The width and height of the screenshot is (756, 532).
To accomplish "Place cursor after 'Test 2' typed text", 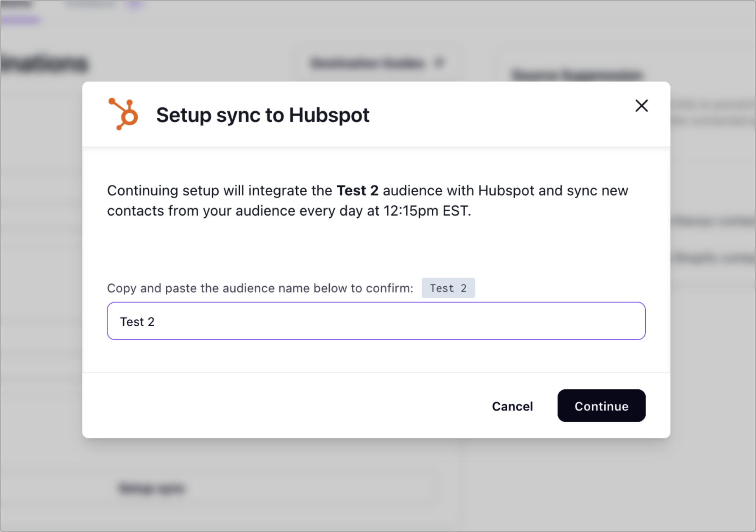I will click(156, 322).
